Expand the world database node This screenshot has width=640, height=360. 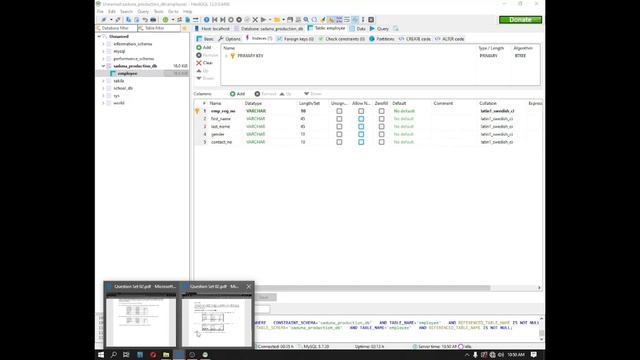tap(103, 103)
